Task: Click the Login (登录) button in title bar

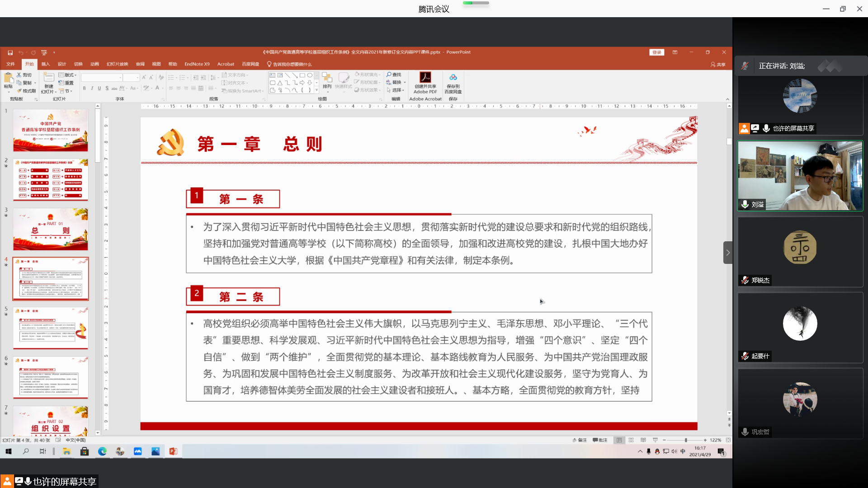Action: [656, 52]
